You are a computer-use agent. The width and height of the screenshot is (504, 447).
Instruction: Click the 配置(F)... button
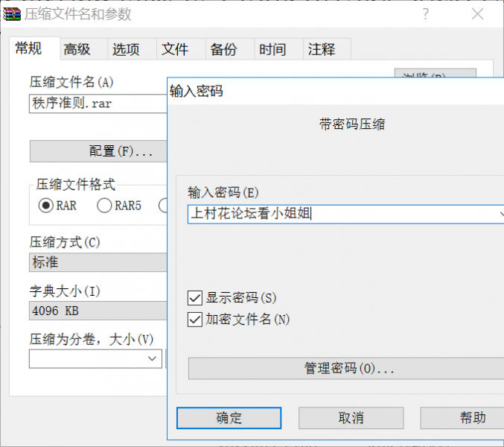(98, 150)
